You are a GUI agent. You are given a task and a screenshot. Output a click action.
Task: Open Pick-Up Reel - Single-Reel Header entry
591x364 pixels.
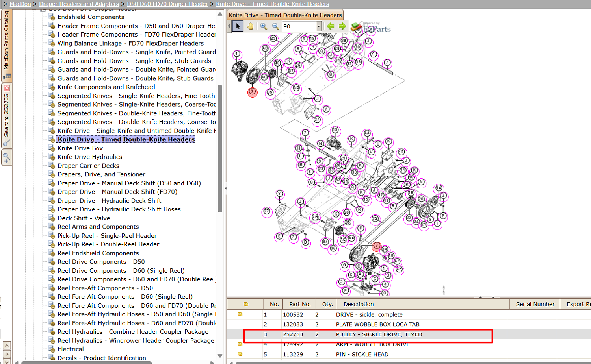coord(107,236)
